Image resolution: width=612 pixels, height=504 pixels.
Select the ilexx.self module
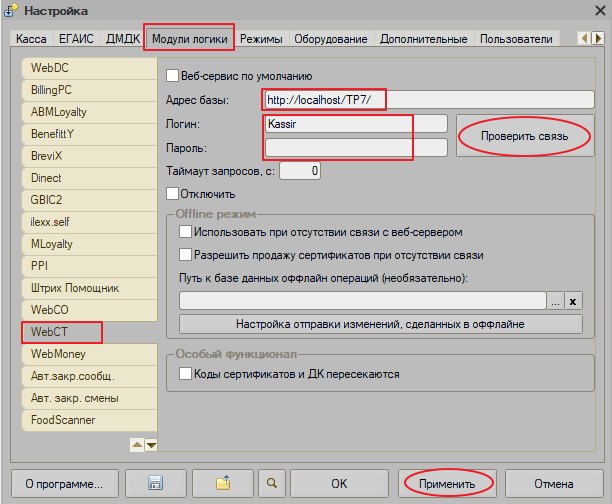pos(90,222)
